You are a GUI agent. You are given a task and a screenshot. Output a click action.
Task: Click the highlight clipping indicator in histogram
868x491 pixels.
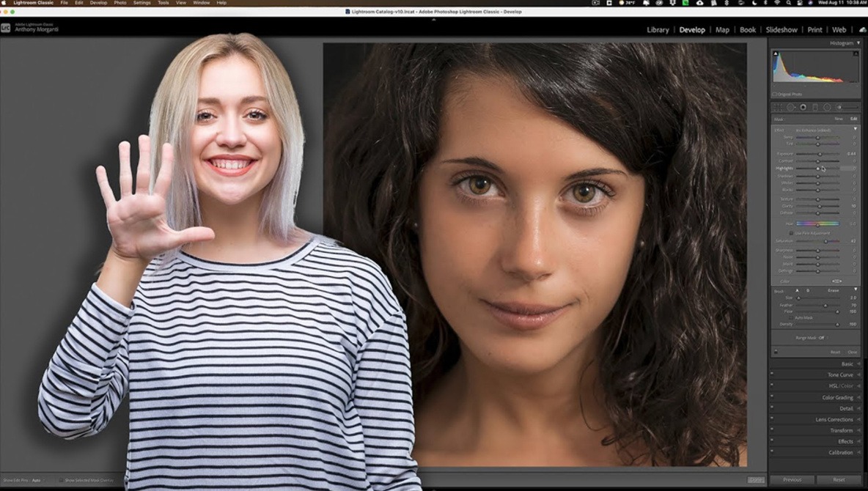(855, 54)
